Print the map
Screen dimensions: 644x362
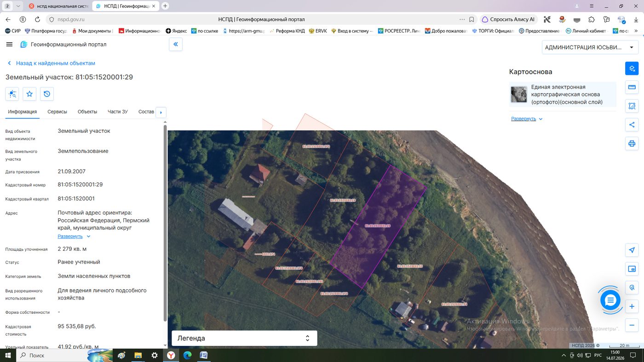(632, 143)
